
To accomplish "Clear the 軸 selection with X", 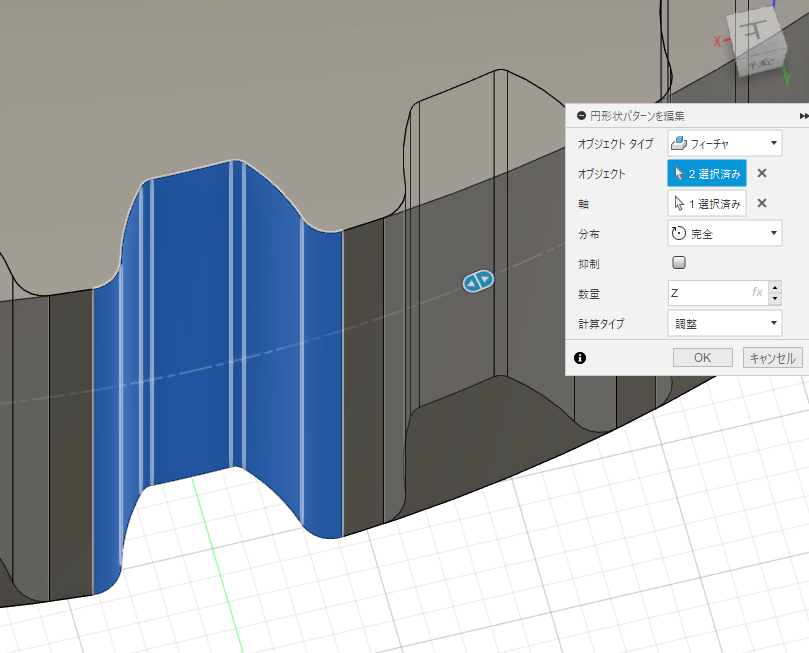I will [761, 204].
